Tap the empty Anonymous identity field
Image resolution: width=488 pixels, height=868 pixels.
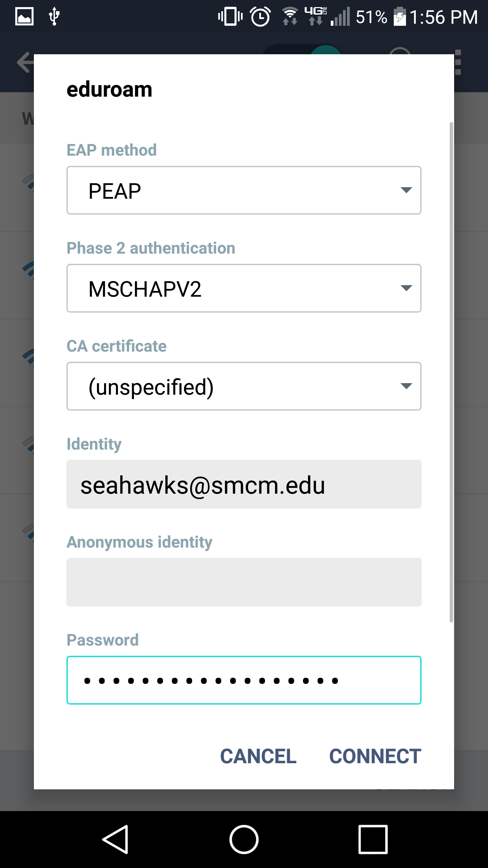[244, 582]
